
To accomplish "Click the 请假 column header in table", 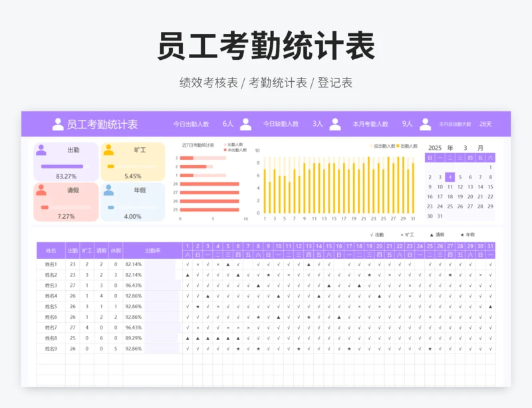I will 102,251.
